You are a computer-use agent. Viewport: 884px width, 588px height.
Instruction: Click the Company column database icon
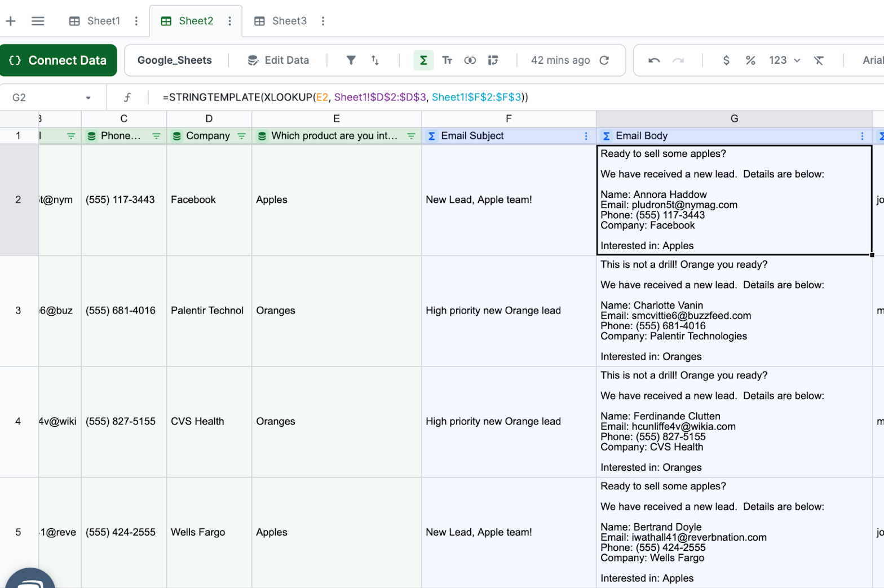pyautogui.click(x=176, y=136)
